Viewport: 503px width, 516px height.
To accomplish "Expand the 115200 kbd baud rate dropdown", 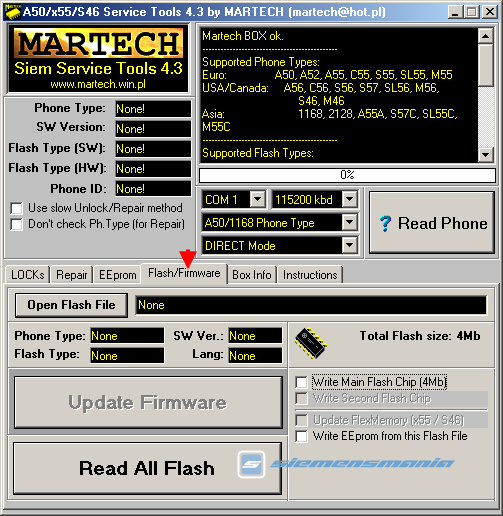I will pyautogui.click(x=350, y=199).
